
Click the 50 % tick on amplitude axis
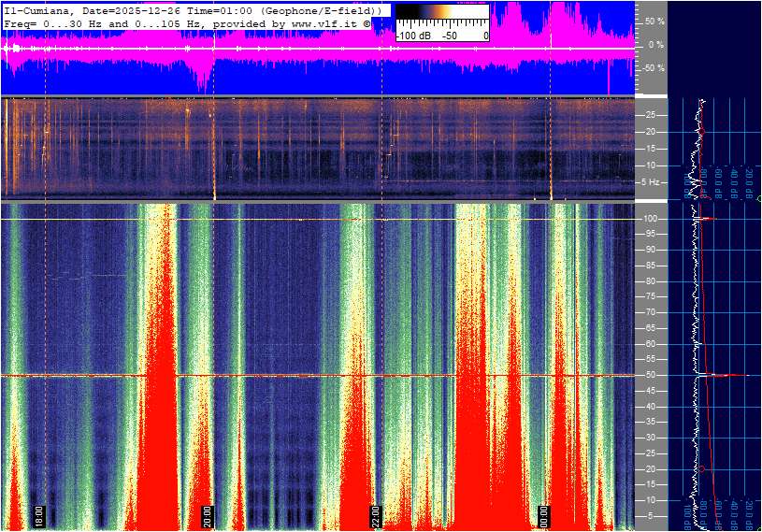coord(654,21)
